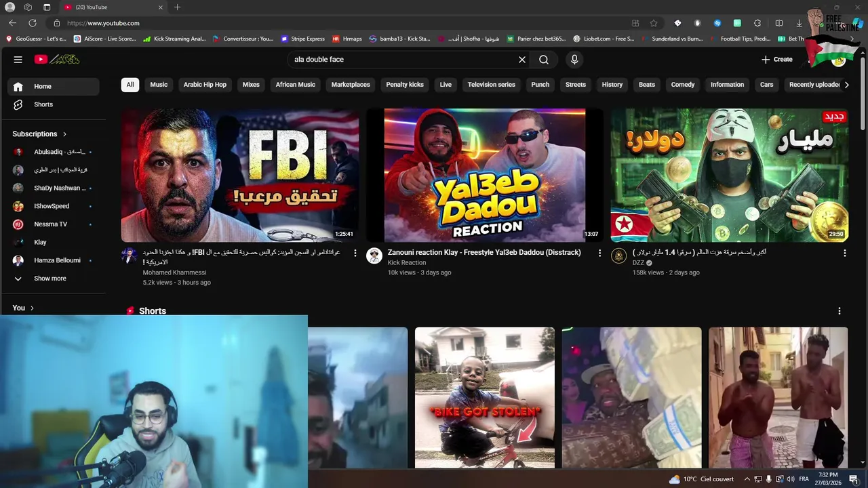868x488 pixels.
Task: Select the Beats chip
Action: pos(647,85)
